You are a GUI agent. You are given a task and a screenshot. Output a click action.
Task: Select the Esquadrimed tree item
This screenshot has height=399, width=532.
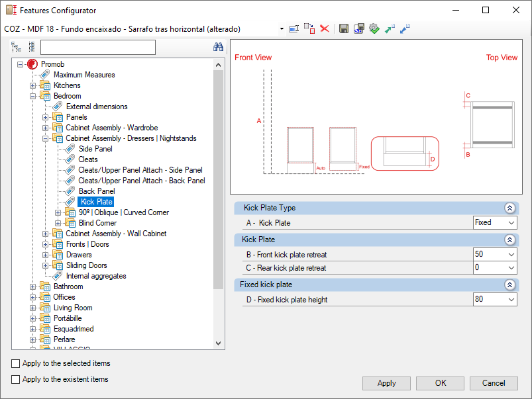pyautogui.click(x=74, y=329)
